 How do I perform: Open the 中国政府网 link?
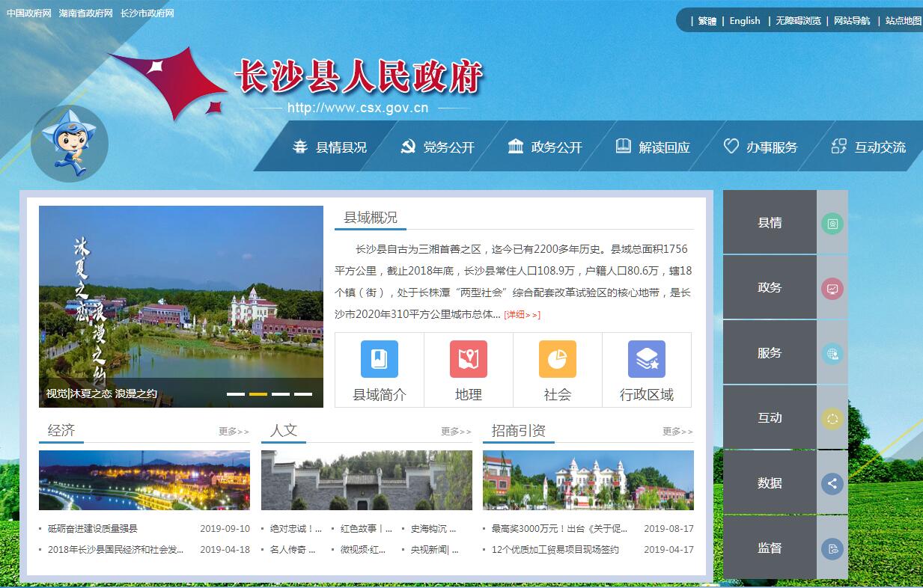[29, 13]
